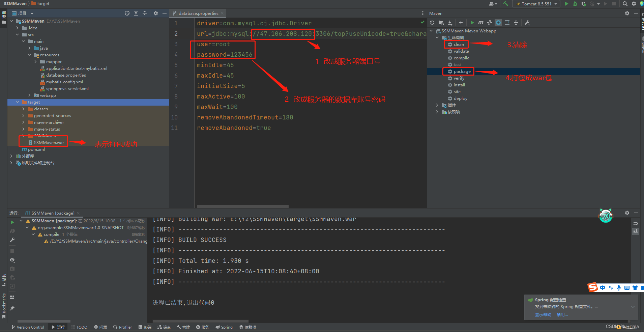The height and width of the screenshot is (332, 644).
Task: Run Tomcat with coverage shield icon
Action: point(584,4)
